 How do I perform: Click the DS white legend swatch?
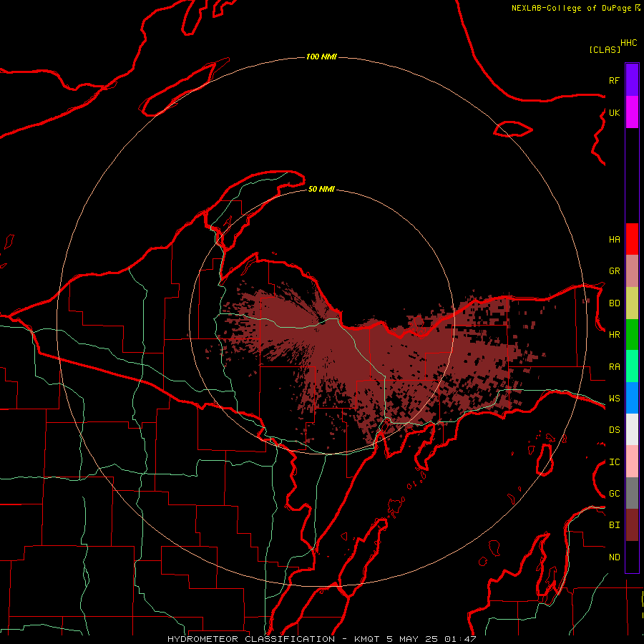click(632, 429)
